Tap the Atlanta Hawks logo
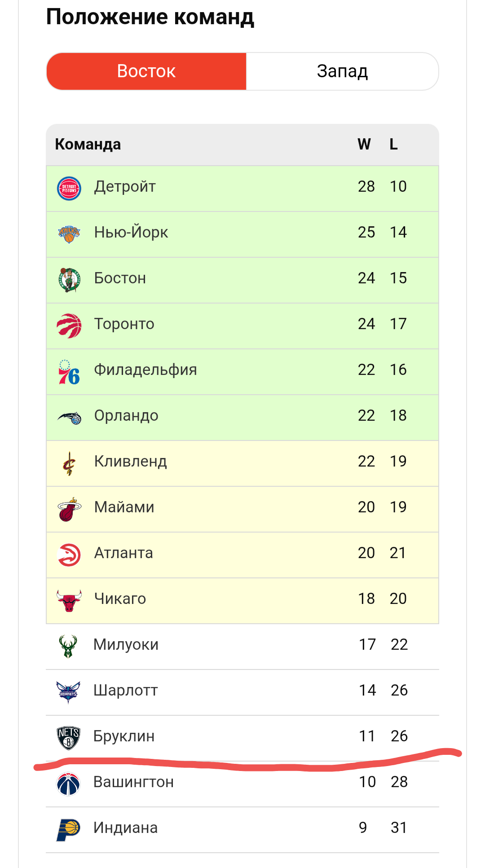 (x=69, y=555)
